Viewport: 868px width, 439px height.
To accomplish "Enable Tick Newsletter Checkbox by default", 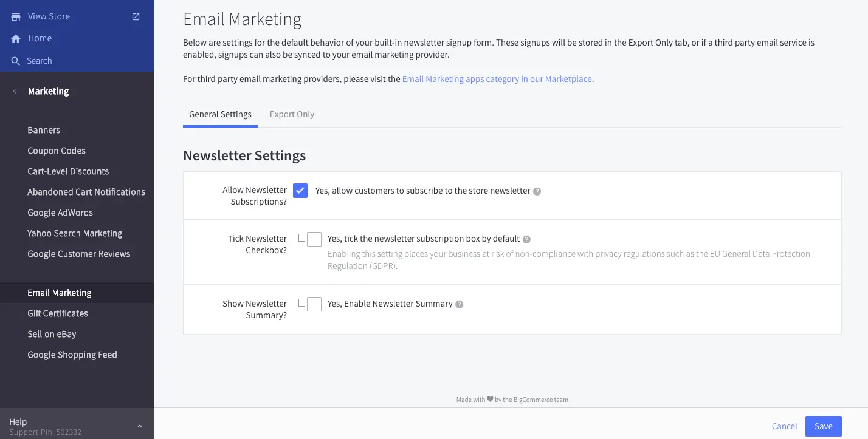I will click(x=314, y=239).
